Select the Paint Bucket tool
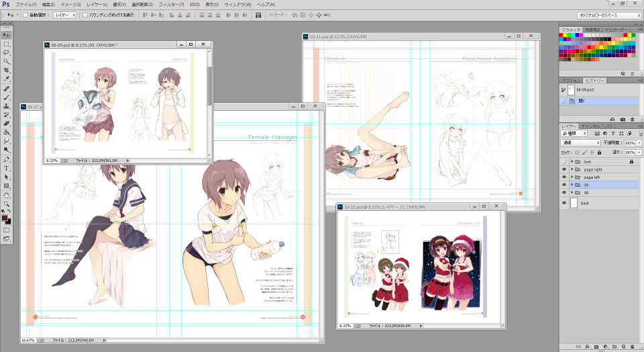This screenshot has width=644, height=352. 7,132
